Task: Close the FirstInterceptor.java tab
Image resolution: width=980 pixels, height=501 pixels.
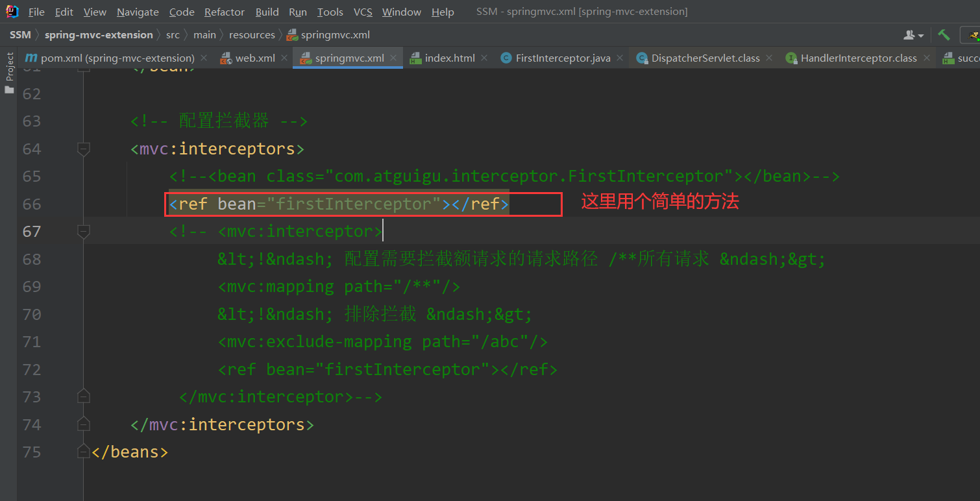Action: [x=620, y=58]
